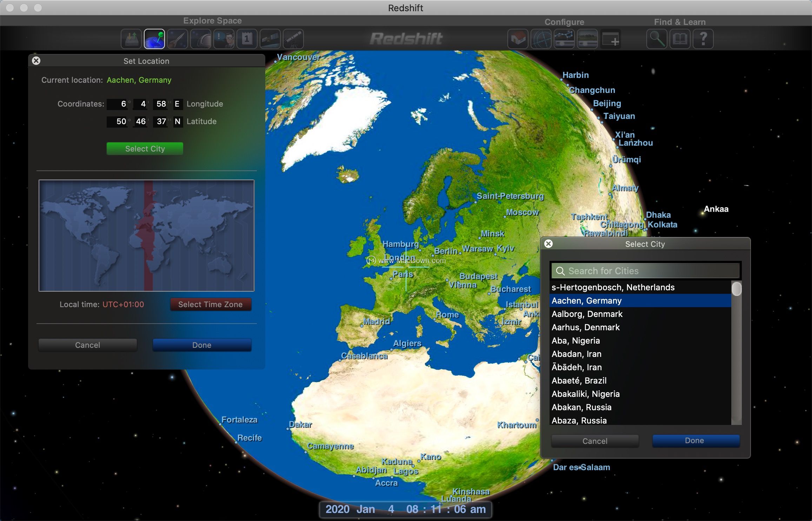Click the latitude degrees field showing 50
Viewport: 812px width, 521px height.
tap(118, 122)
